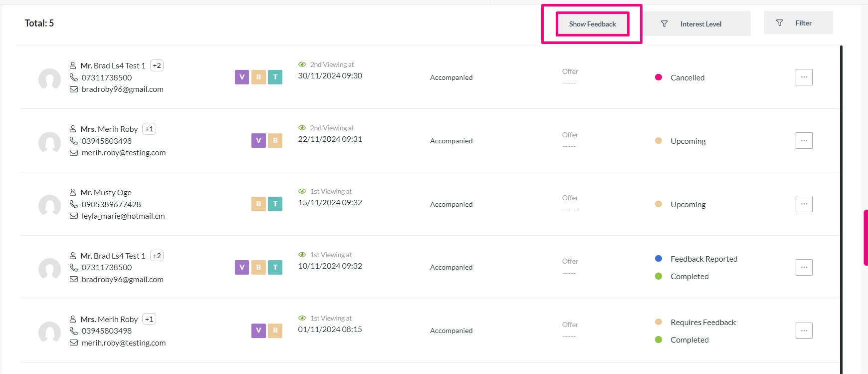Click the pink Cancelled status dot

pyautogui.click(x=658, y=77)
